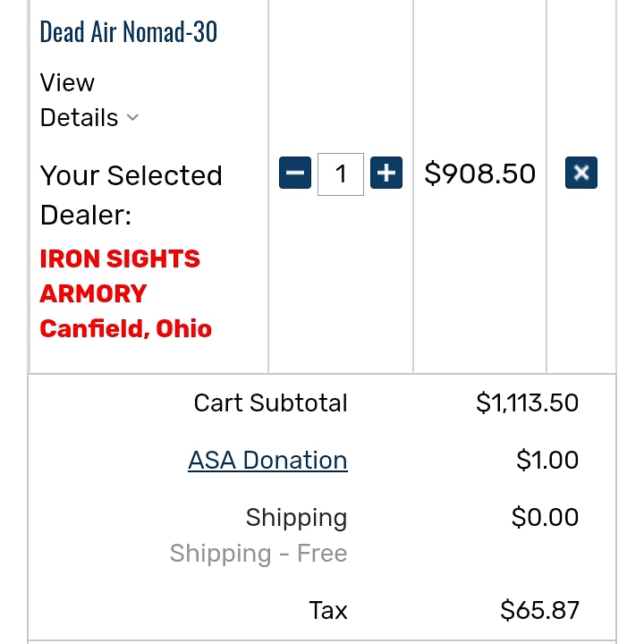Image resolution: width=644 pixels, height=644 pixels.
Task: Expand View Details for the item
Action: (89, 100)
